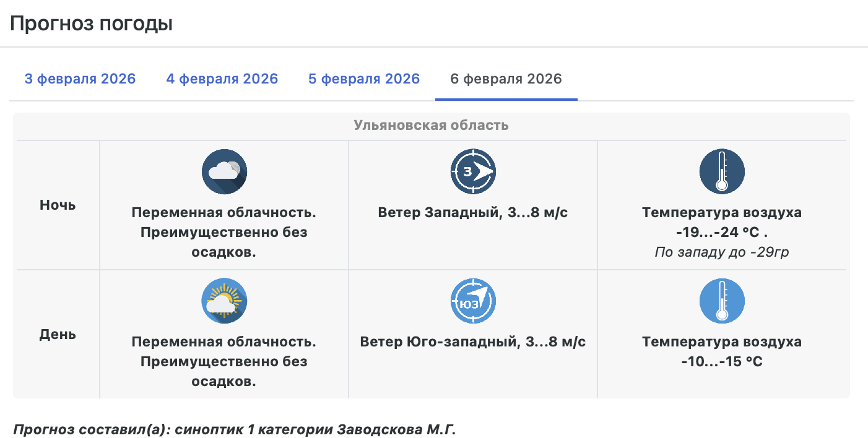
Task: Select the 5 февраля 2026 tab
Action: pos(364,79)
